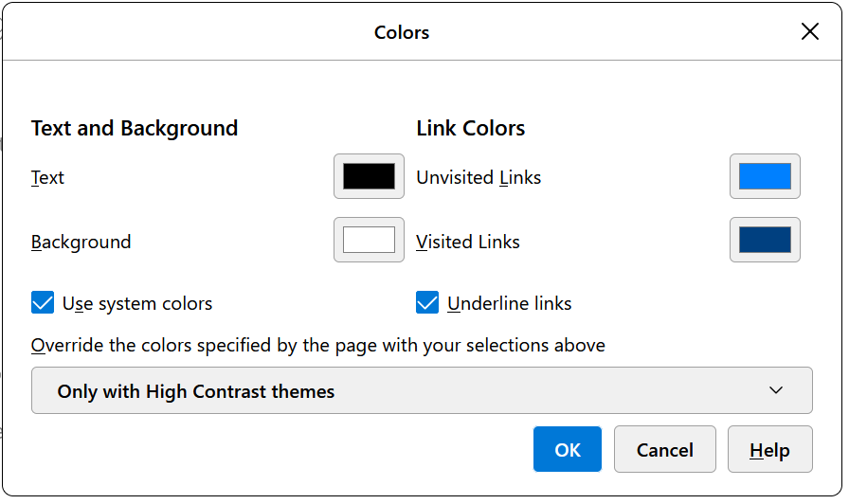849x504 pixels.
Task: Open the Text color picker swatch
Action: coord(369,176)
